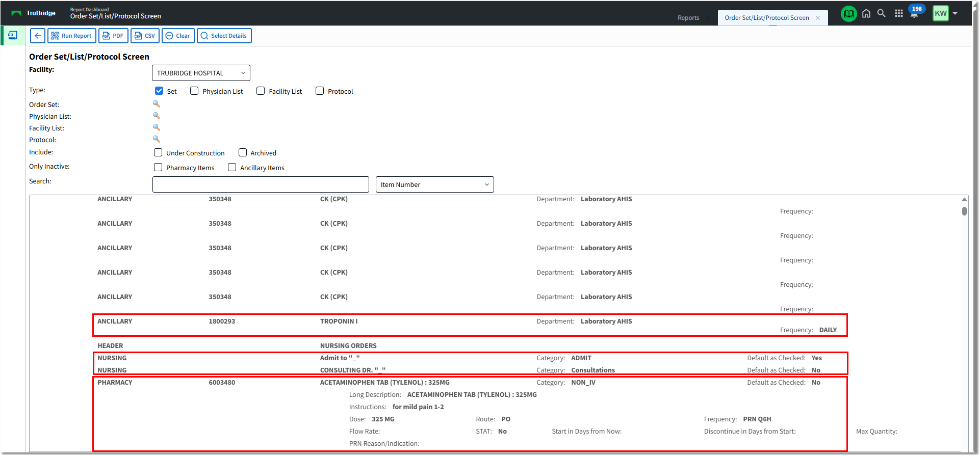Click the NON_IV category value
The height and width of the screenshot is (456, 980).
pos(583,383)
